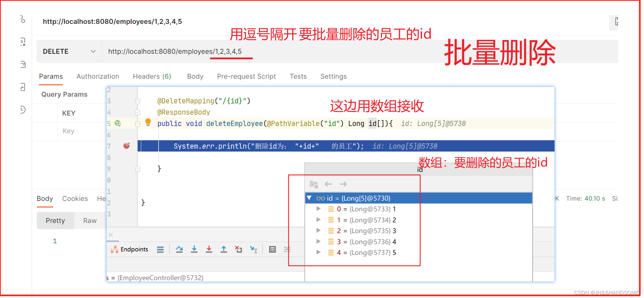Viewport: 644px width, 298px height.
Task: Expand element 4 = {Long@5737}
Action: point(318,252)
